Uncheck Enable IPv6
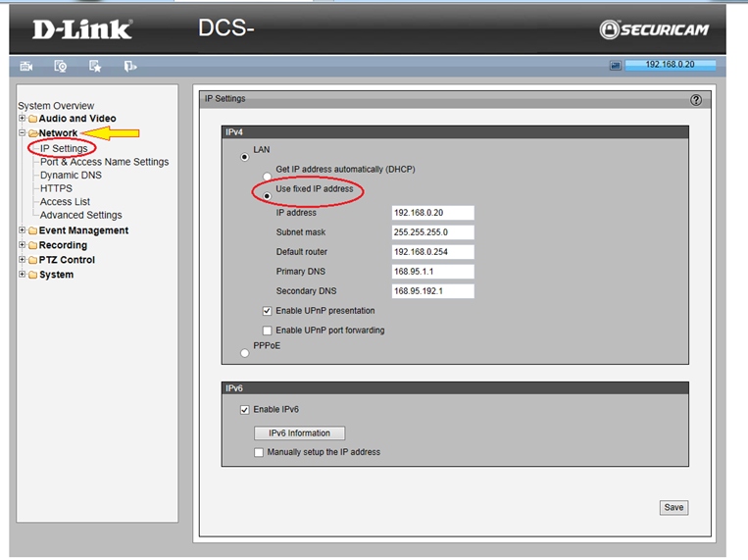The height and width of the screenshot is (560, 748). pyautogui.click(x=245, y=410)
